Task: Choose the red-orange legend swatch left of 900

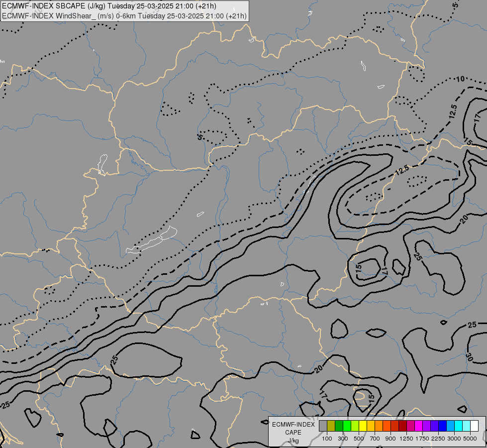Action: [387, 426]
